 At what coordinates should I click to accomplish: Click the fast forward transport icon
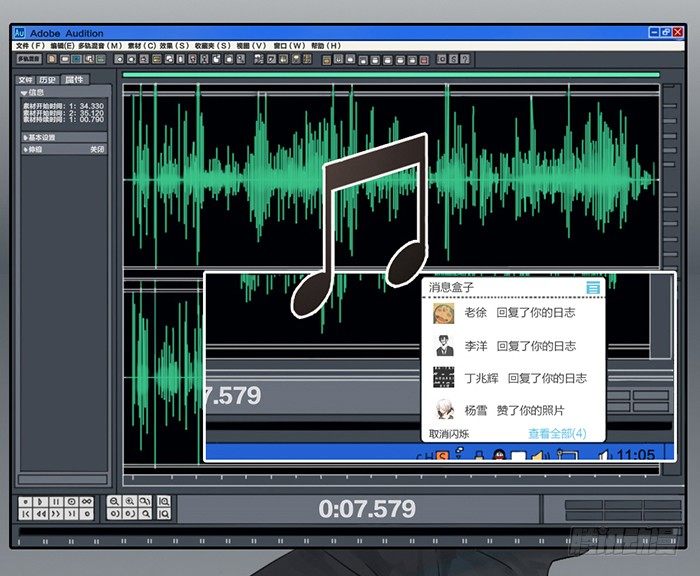(x=56, y=514)
